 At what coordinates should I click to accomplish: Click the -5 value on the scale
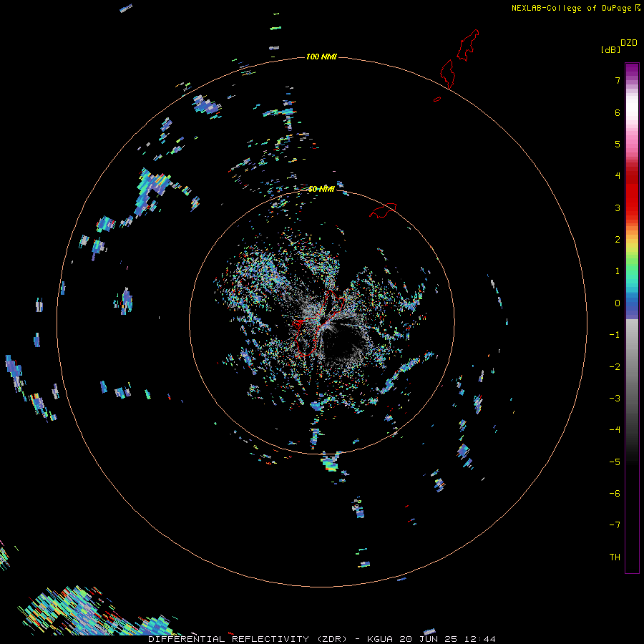pos(615,462)
